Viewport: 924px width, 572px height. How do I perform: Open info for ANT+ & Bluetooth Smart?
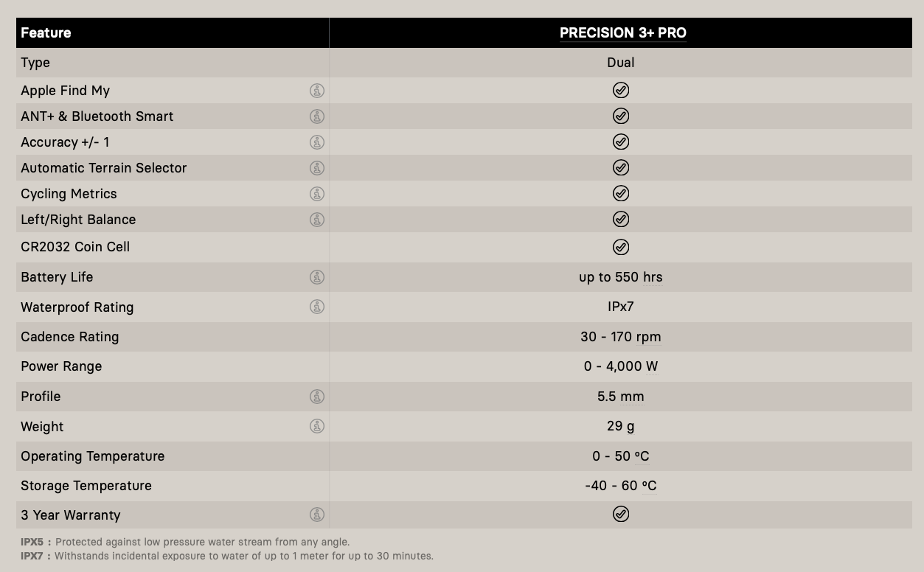317,116
